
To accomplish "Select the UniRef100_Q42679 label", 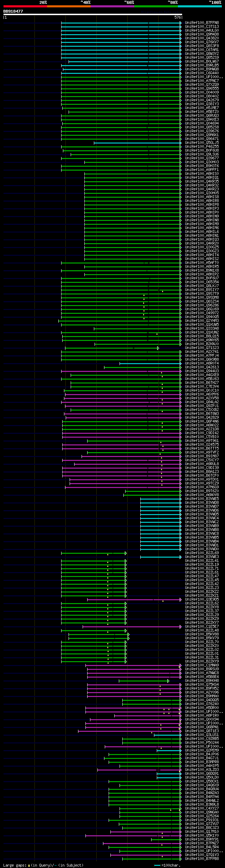I will tap(202, 100).
